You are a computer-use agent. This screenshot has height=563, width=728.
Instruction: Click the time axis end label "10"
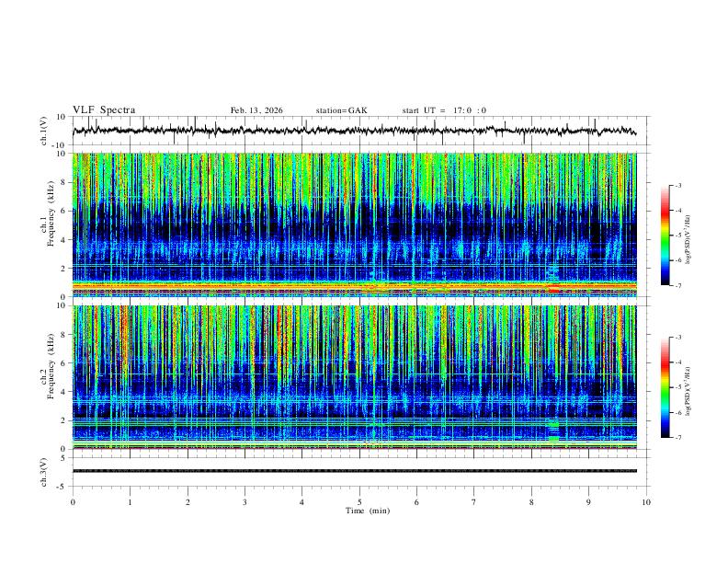click(646, 502)
